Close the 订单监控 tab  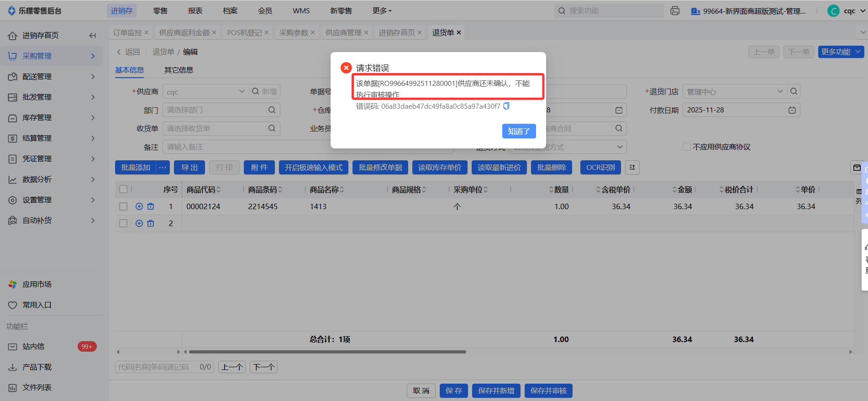point(146,32)
